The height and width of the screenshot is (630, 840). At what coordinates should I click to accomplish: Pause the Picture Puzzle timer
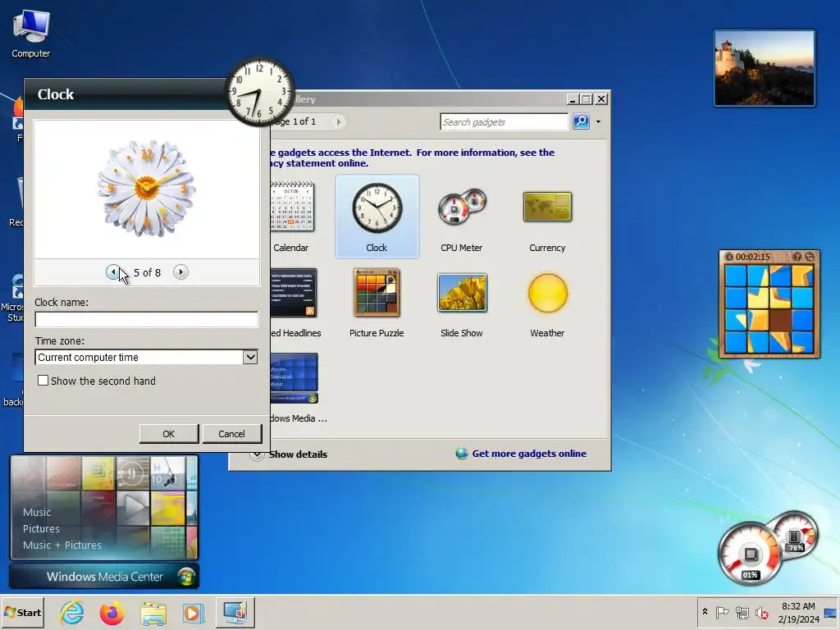pos(728,257)
